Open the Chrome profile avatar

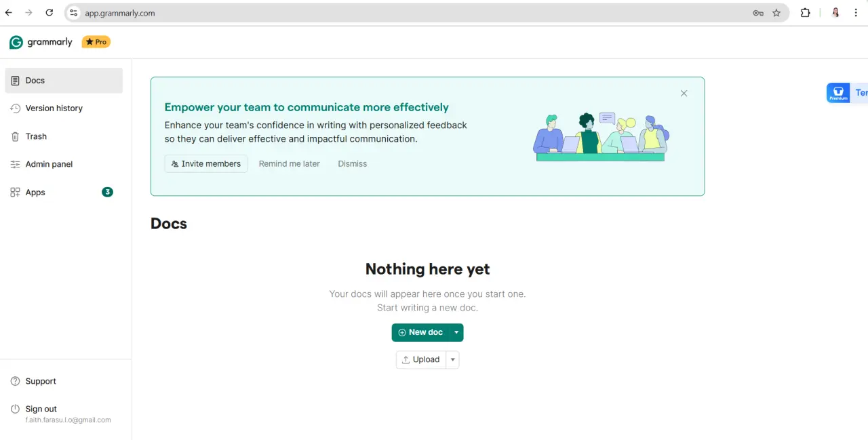click(x=836, y=13)
